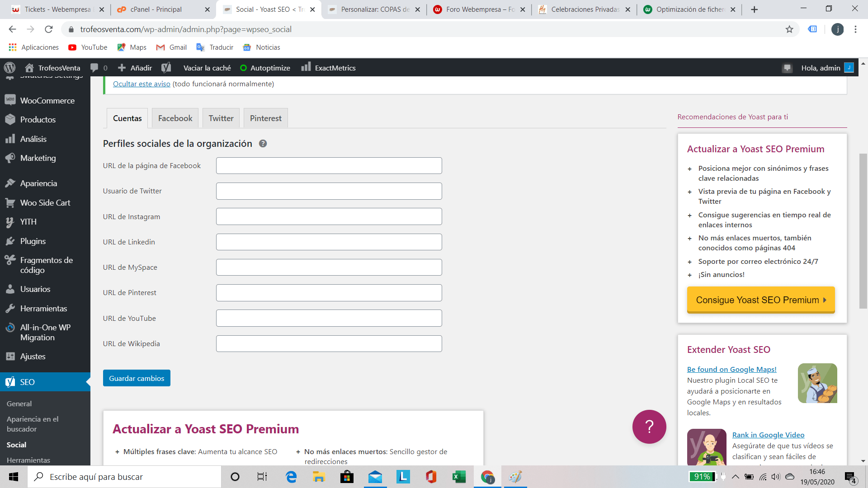Open Excel from the taskbar
This screenshot has width=868, height=488.
pos(459,477)
